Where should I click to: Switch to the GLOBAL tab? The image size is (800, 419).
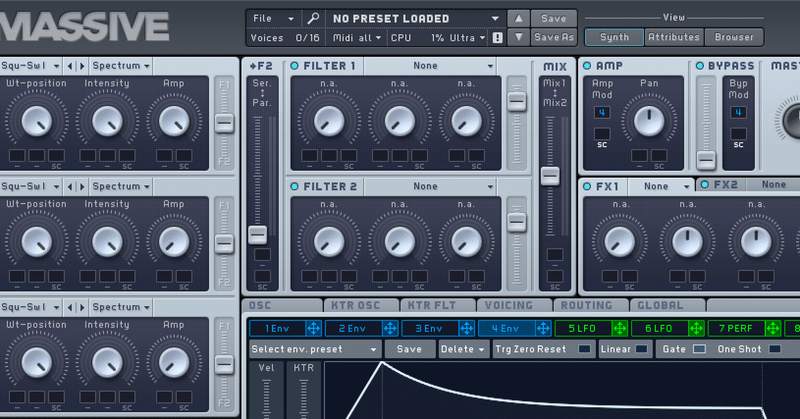pos(667,305)
